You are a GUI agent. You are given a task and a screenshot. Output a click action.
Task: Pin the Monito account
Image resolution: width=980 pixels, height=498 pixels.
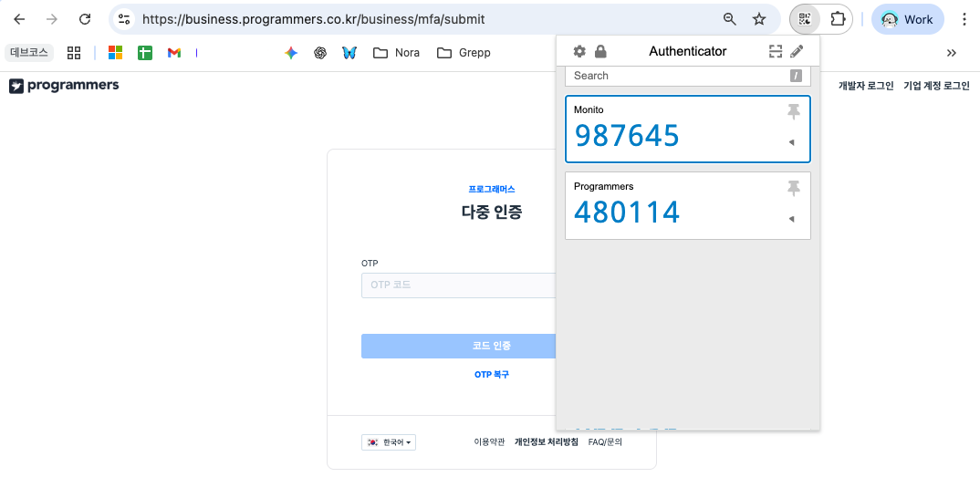pyautogui.click(x=793, y=112)
